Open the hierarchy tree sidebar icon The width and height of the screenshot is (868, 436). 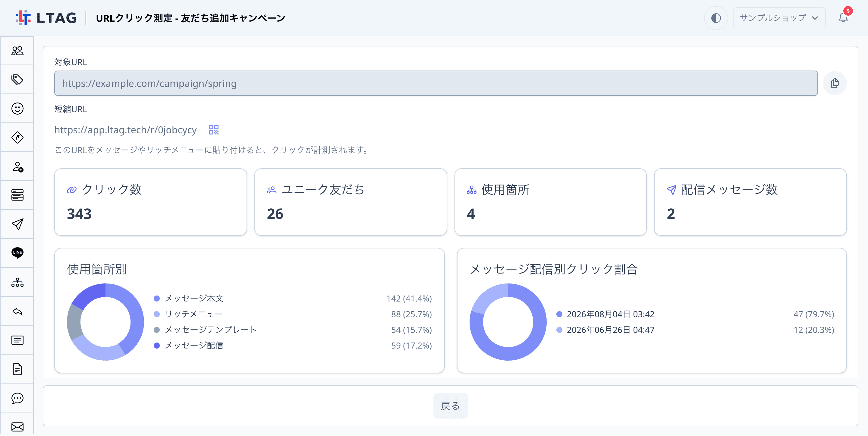(17, 282)
